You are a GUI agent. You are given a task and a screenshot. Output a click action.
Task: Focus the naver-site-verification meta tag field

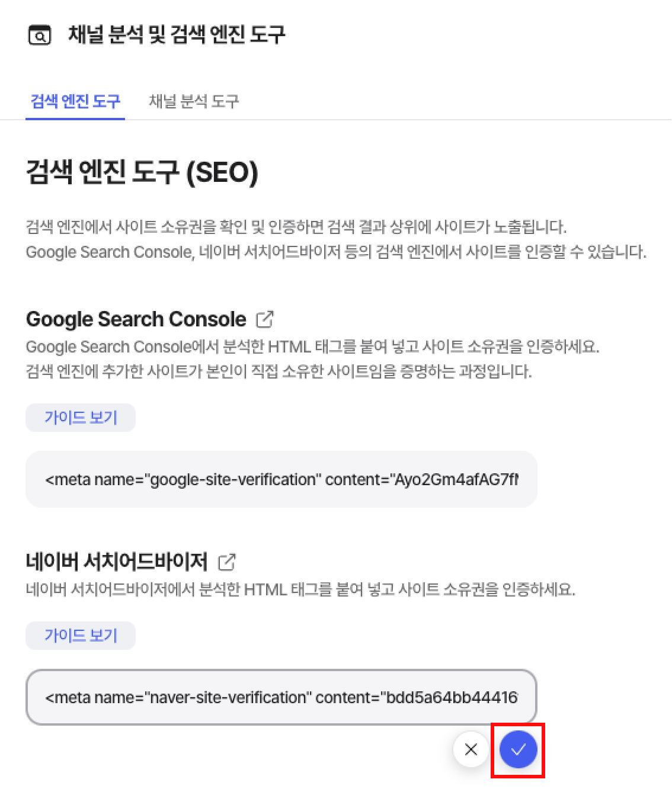click(x=281, y=697)
